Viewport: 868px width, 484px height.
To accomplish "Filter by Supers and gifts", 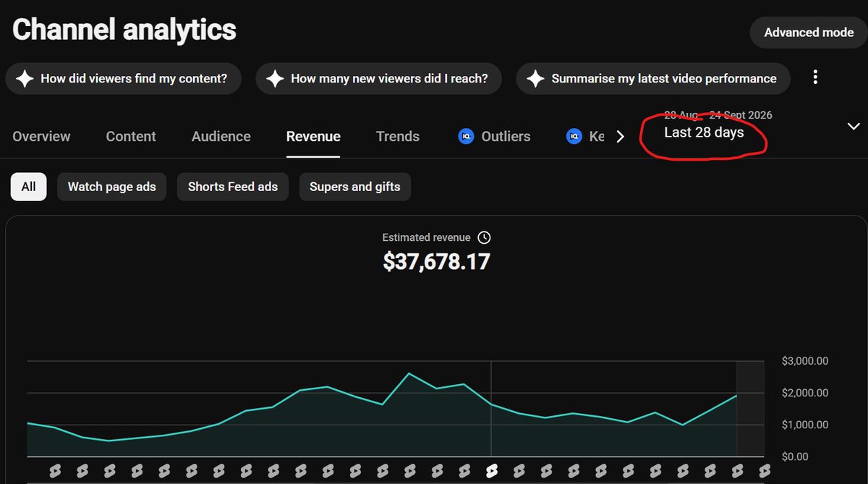I will coord(355,187).
